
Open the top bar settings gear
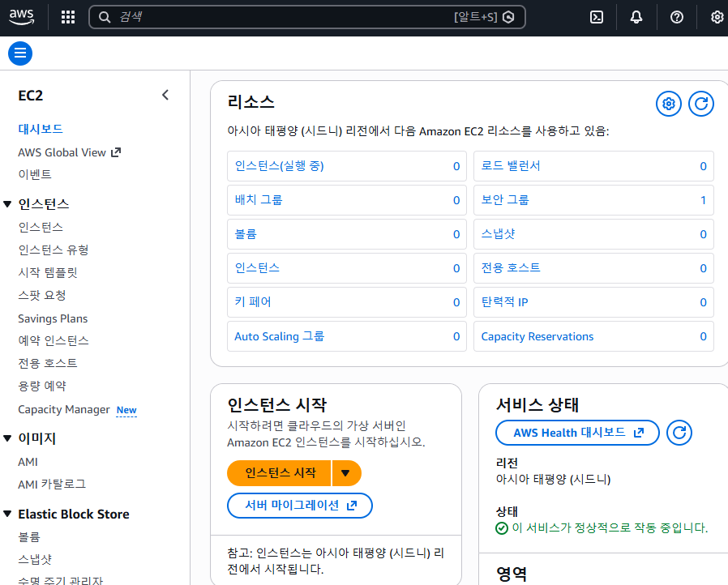[717, 17]
